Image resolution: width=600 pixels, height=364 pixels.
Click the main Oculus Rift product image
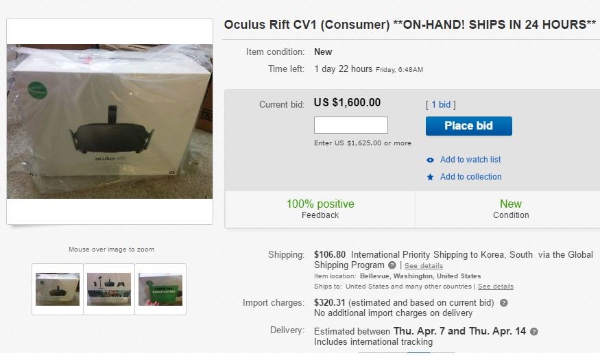click(x=110, y=121)
